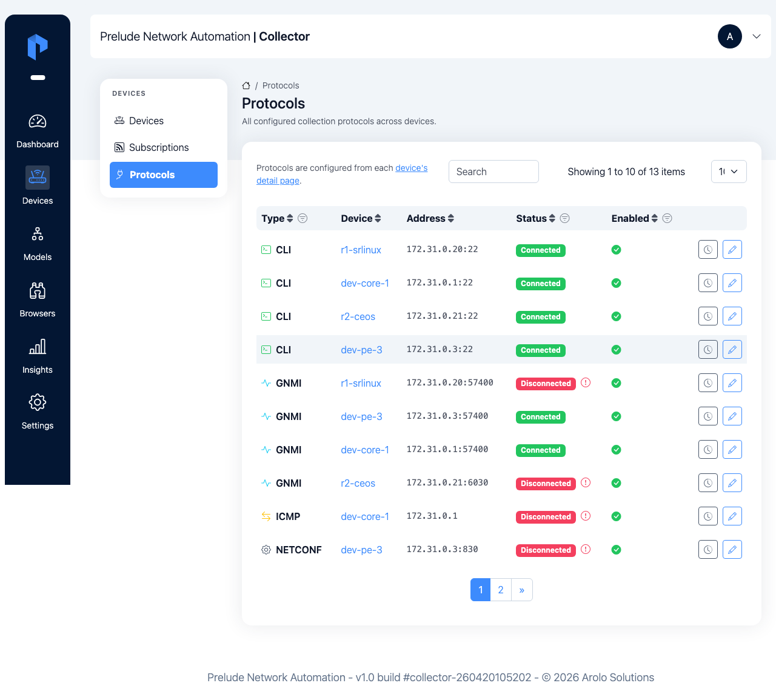Open the Insights bar chart icon

(38, 347)
